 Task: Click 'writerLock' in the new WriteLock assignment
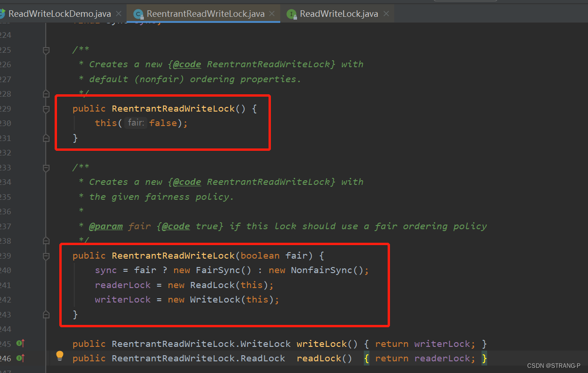click(x=123, y=300)
